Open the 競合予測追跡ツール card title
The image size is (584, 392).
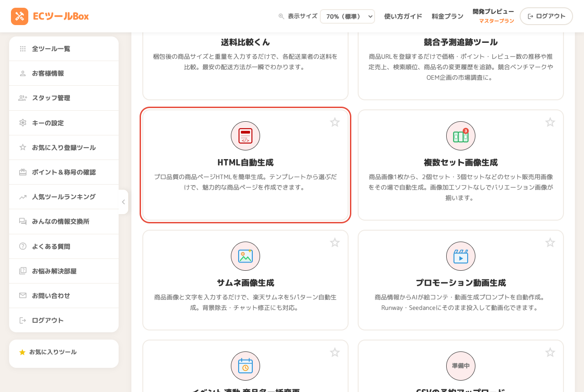(x=461, y=42)
